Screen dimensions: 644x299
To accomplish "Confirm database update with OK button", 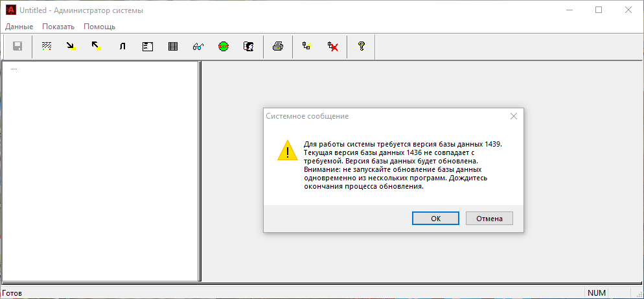I will click(435, 219).
